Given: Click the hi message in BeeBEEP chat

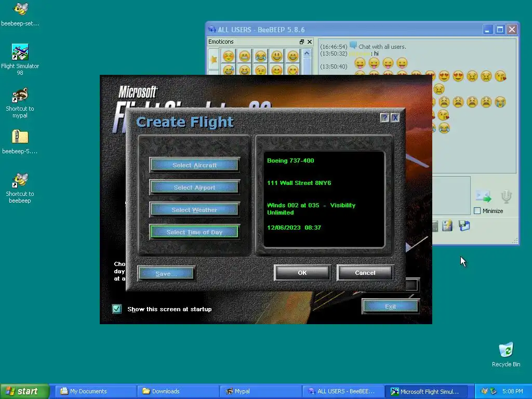Looking at the screenshot, I should pos(376,54).
